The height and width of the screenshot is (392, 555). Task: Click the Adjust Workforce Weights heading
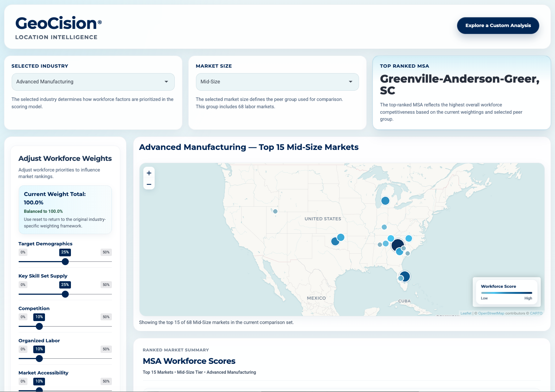pyautogui.click(x=65, y=158)
